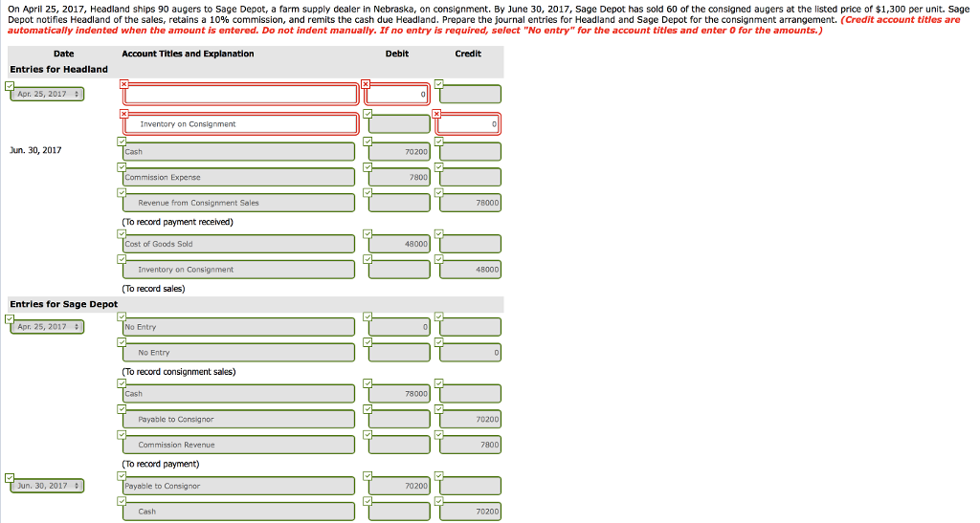Click the debit field showing 0 in Headland's first row
The height and width of the screenshot is (523, 980).
[397, 95]
